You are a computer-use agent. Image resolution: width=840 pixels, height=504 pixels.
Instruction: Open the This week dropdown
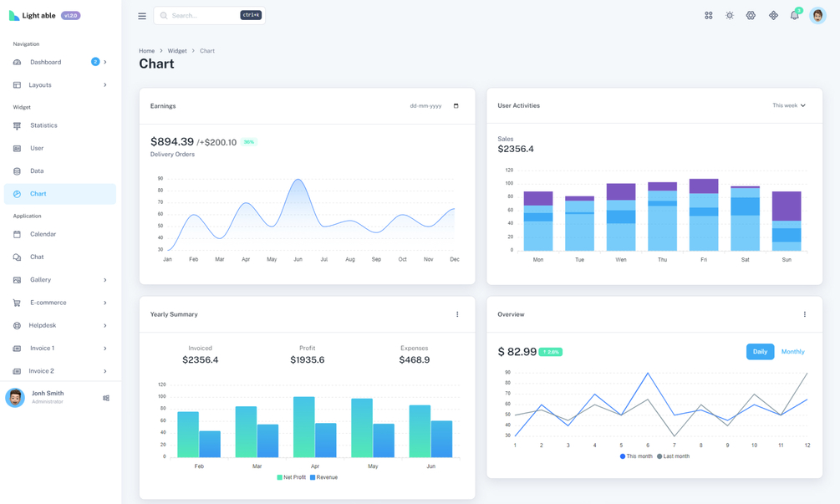[788, 105]
